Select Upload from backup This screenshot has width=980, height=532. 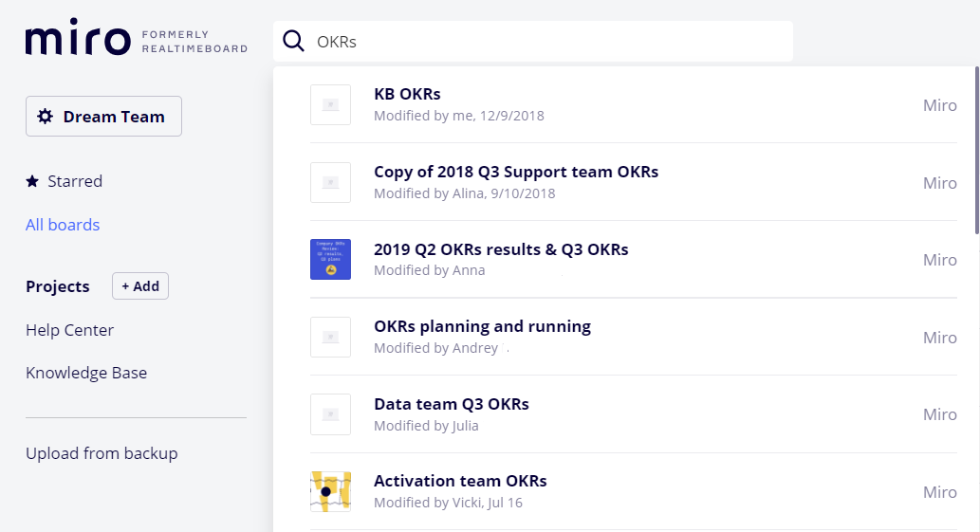102,453
